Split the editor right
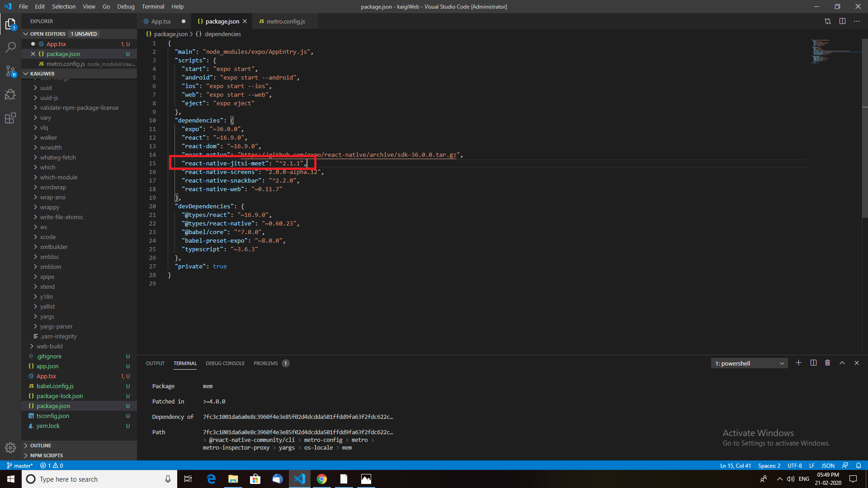 (842, 21)
